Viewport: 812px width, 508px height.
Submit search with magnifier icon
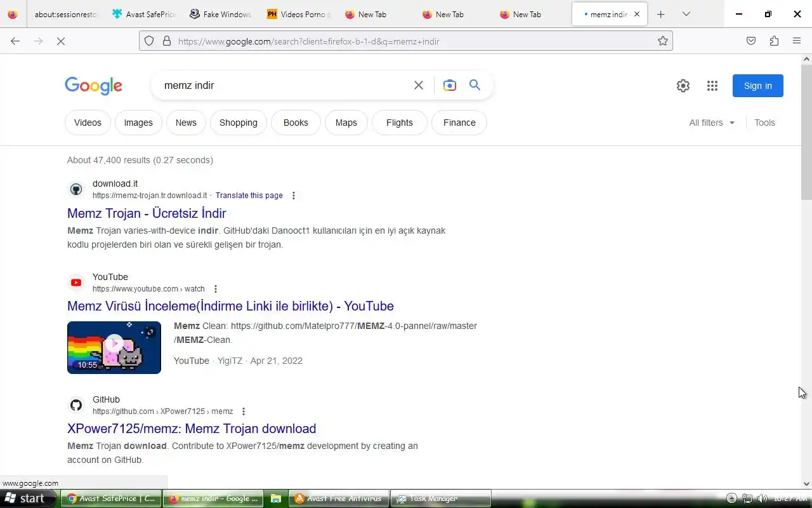(475, 85)
